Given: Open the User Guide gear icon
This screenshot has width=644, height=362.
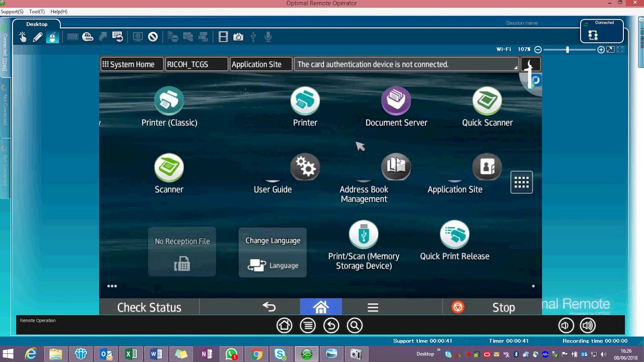Looking at the screenshot, I should click(305, 167).
